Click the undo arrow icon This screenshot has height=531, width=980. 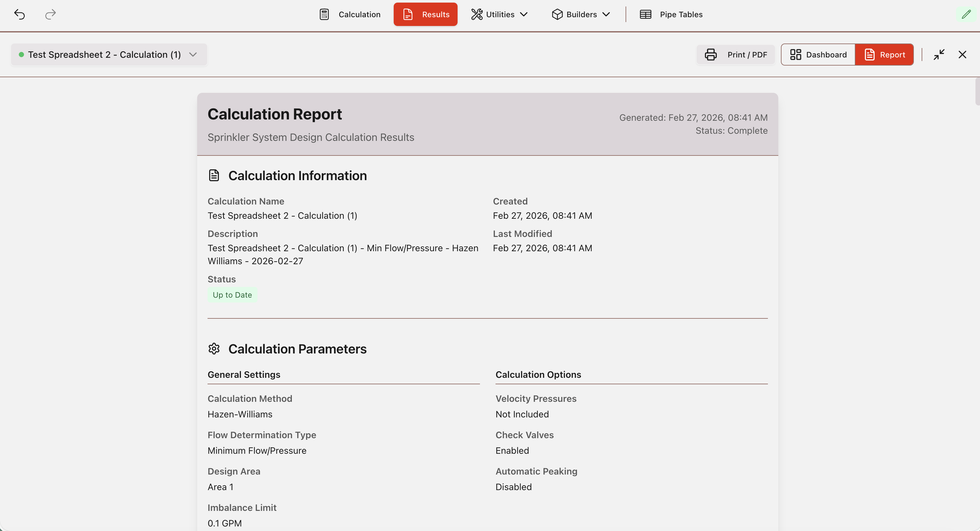click(x=19, y=15)
